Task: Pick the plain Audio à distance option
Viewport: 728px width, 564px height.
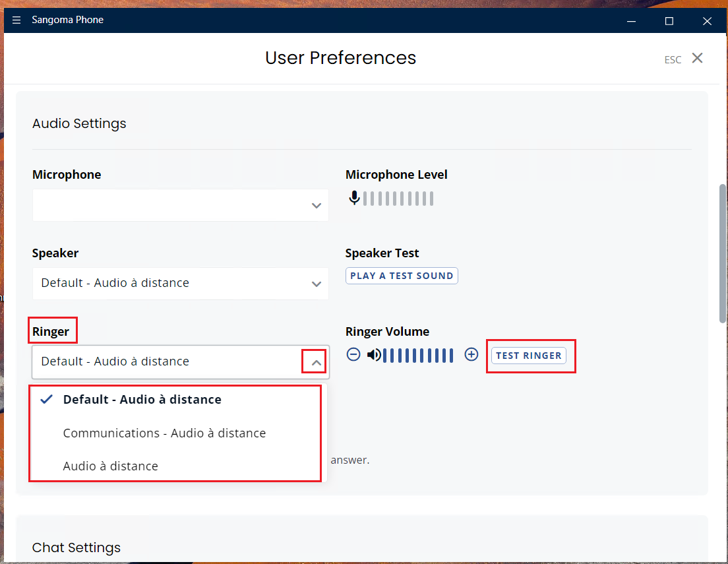Action: point(175,466)
